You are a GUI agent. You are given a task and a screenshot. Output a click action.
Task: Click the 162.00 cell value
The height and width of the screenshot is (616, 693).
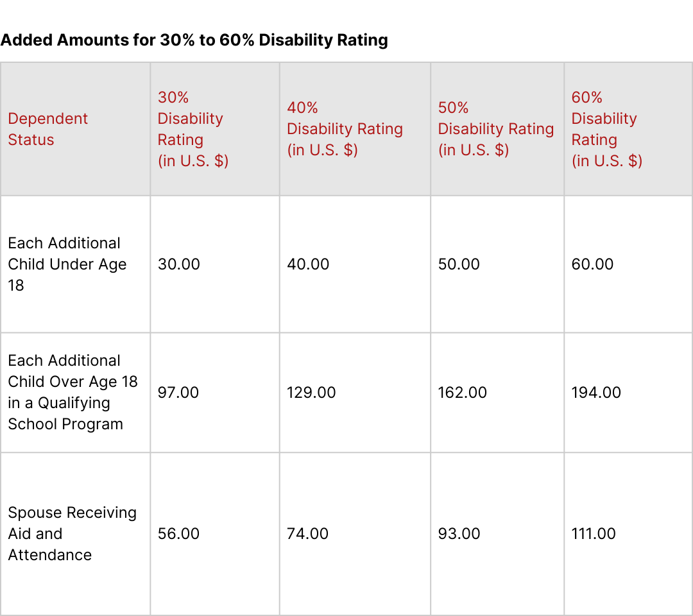[462, 393]
